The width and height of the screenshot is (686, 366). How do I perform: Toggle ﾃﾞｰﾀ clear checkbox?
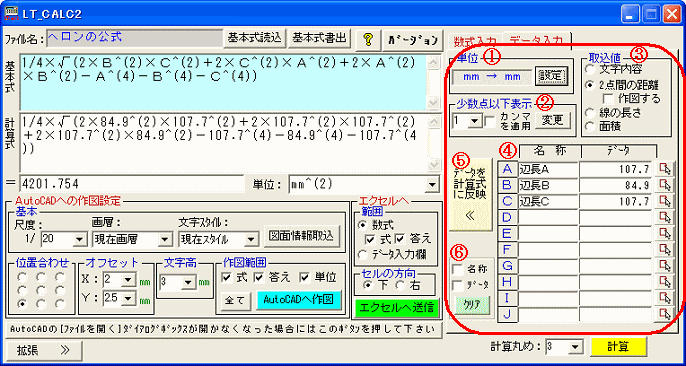click(457, 286)
